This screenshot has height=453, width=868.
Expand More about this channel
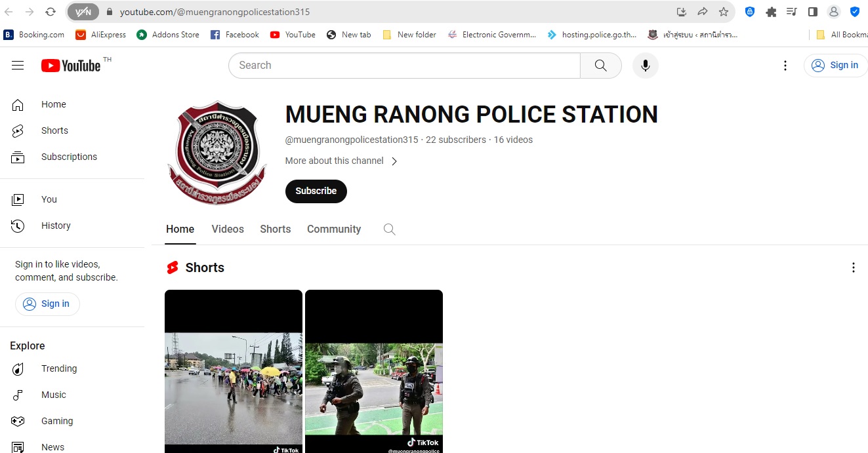point(342,161)
